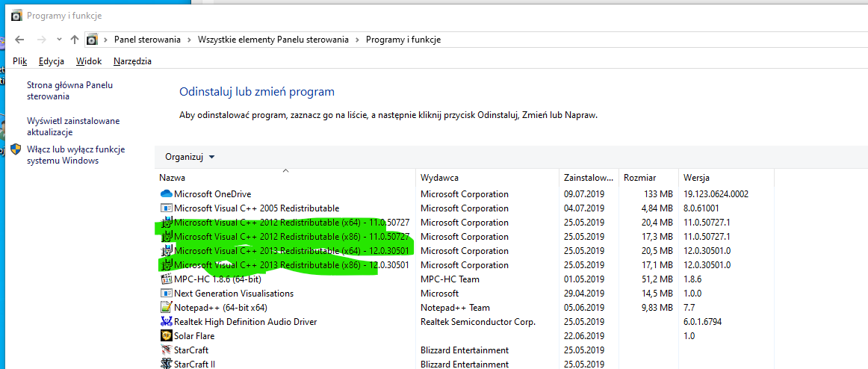Image resolution: width=868 pixels, height=369 pixels.
Task: Click the Programy i funkcje breadcrumb
Action: click(403, 40)
